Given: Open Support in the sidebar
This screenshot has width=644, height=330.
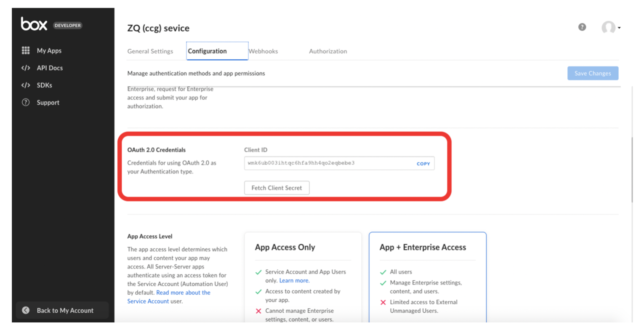Looking at the screenshot, I should pyautogui.click(x=48, y=102).
